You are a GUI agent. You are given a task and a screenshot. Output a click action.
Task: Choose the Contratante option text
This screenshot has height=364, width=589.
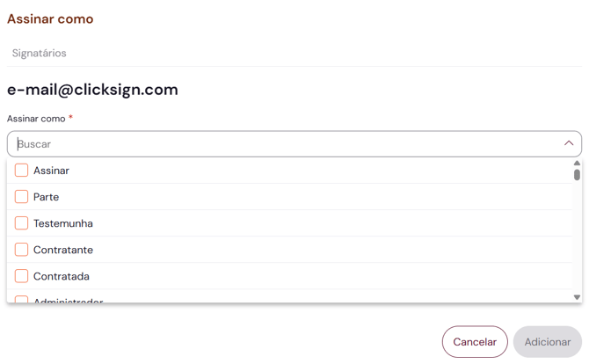click(x=63, y=250)
